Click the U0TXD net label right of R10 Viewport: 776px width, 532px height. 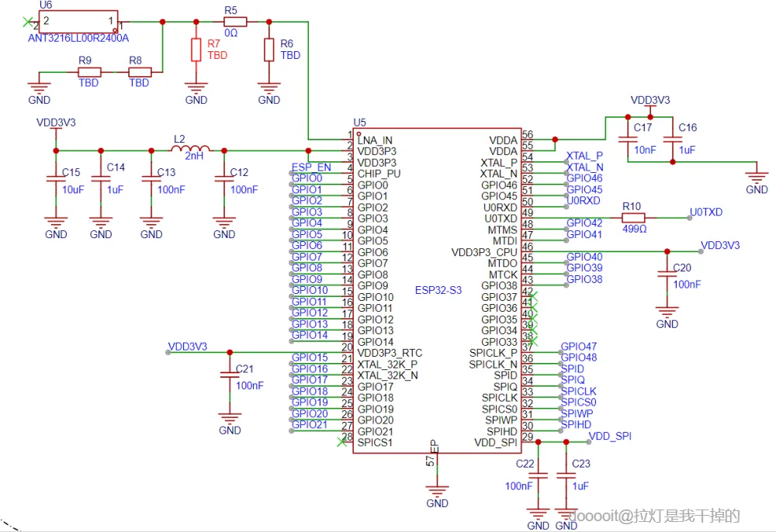tap(706, 212)
